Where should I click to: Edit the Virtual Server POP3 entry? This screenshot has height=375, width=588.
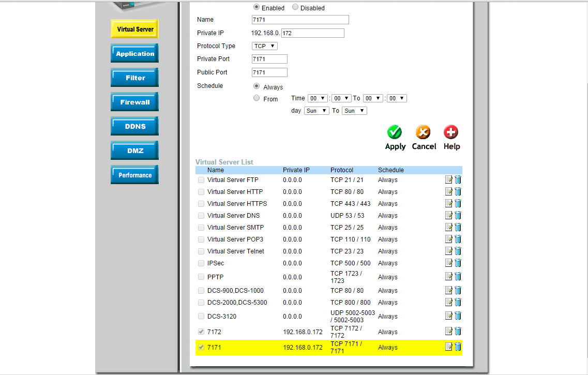[x=448, y=239]
